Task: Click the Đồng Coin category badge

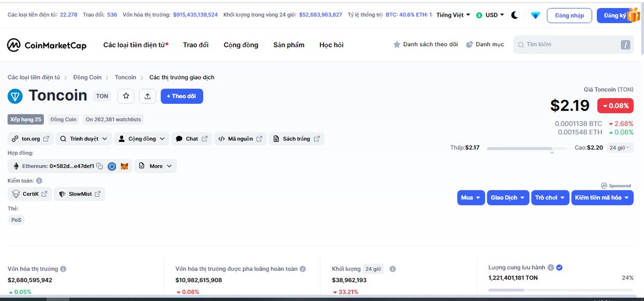Action: (64, 119)
